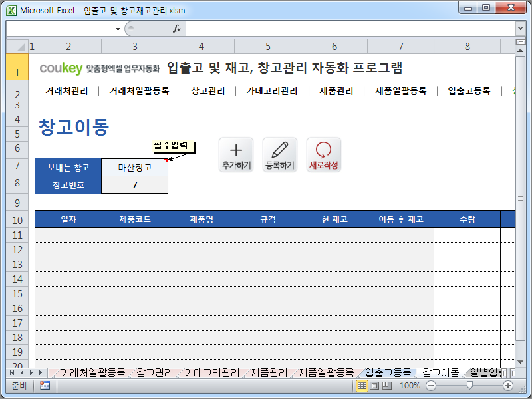The height and width of the screenshot is (399, 532).
Task: Go to last sheet tab arrow
Action: pyautogui.click(x=41, y=373)
